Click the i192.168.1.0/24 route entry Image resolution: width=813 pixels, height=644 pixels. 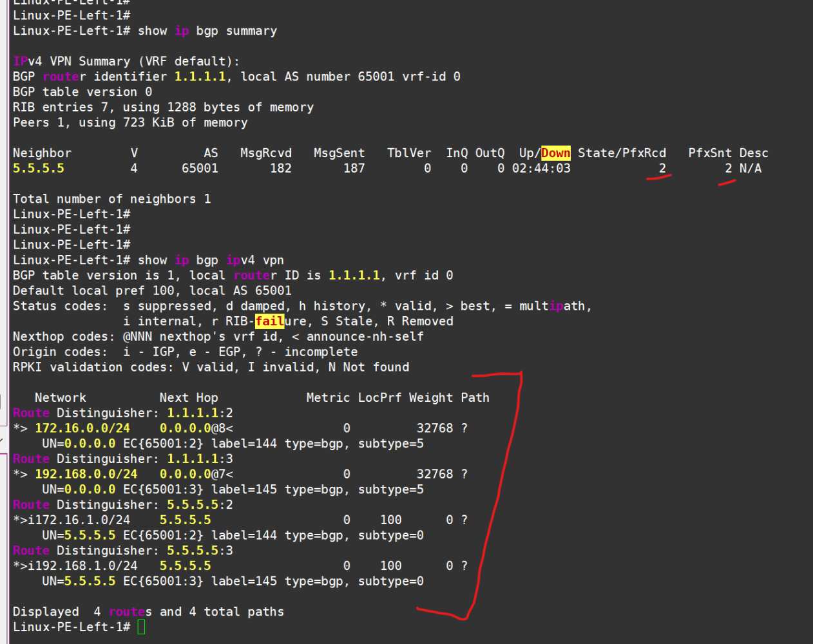coord(82,565)
